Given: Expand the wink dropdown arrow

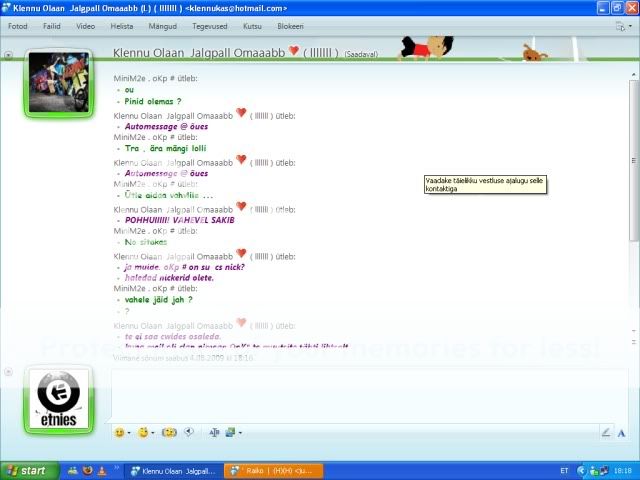Looking at the screenshot, I should tap(154, 433).
